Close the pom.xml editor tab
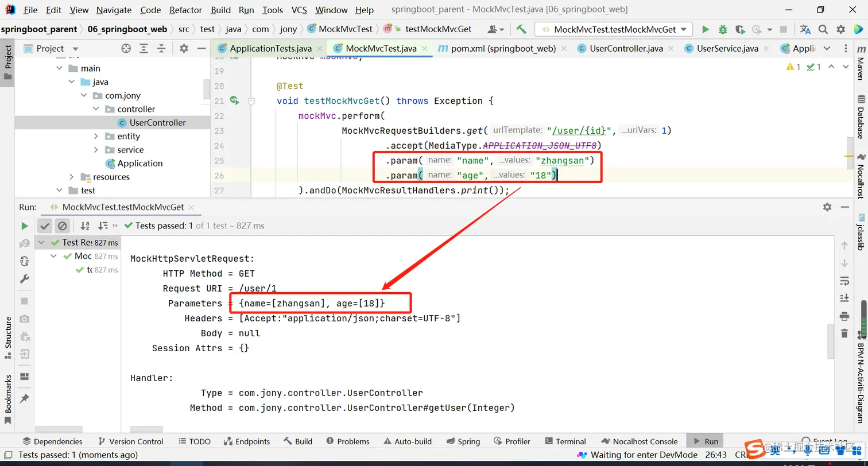Screen dimensions: 868x466 click(563, 49)
